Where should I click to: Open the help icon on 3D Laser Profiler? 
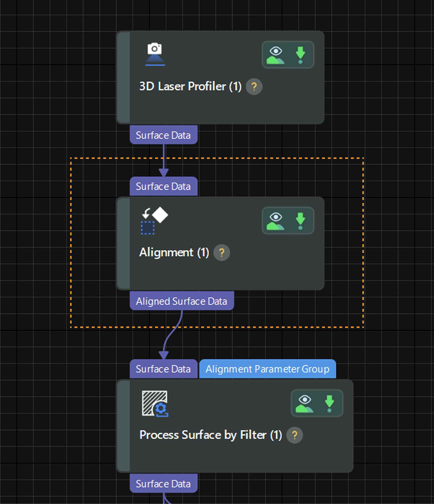point(254,87)
